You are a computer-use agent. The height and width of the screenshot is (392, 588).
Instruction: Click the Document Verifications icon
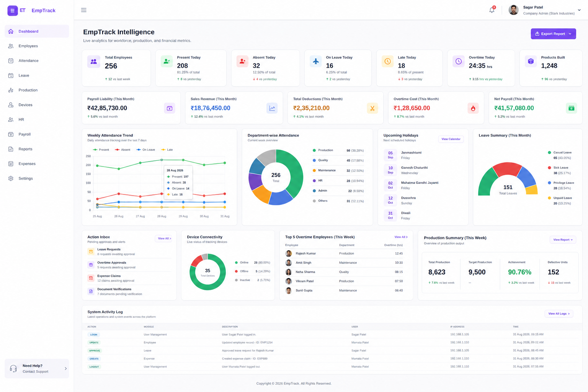tap(91, 291)
